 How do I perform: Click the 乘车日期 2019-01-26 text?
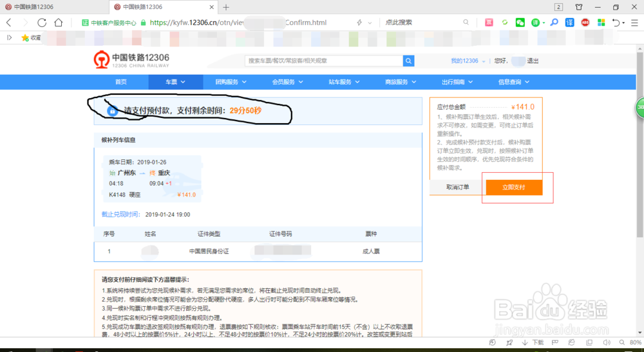click(138, 162)
